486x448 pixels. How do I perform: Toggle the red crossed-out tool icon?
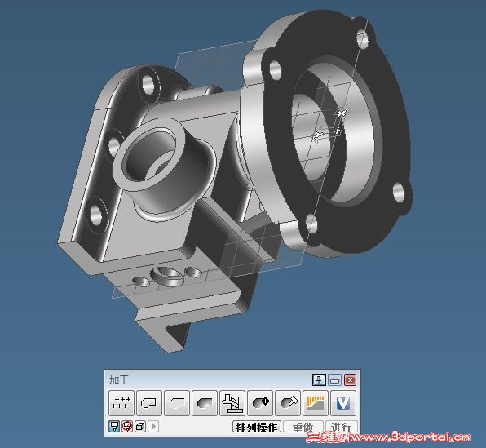click(x=127, y=427)
